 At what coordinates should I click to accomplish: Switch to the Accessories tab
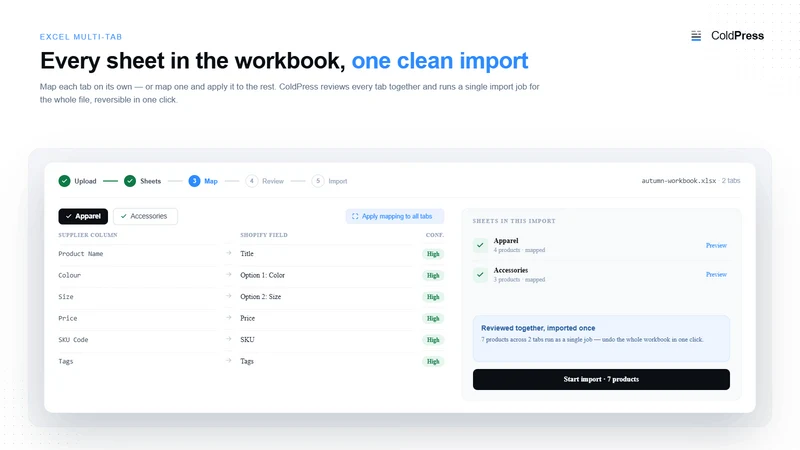(145, 216)
